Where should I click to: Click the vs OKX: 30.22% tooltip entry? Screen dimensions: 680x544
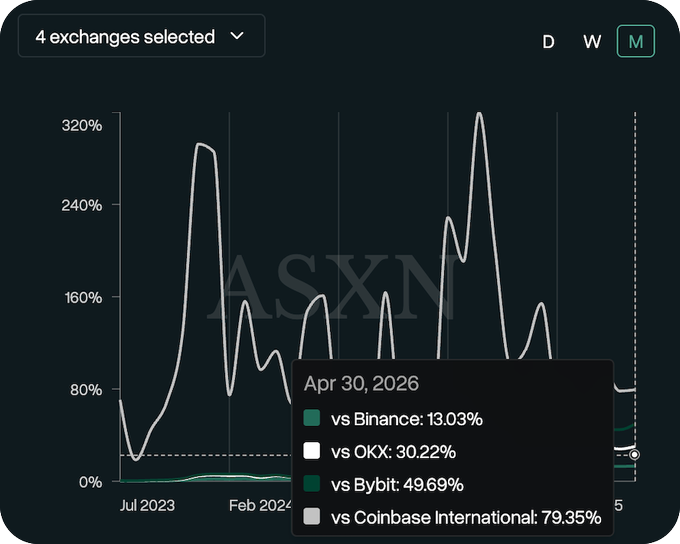pyautogui.click(x=393, y=452)
